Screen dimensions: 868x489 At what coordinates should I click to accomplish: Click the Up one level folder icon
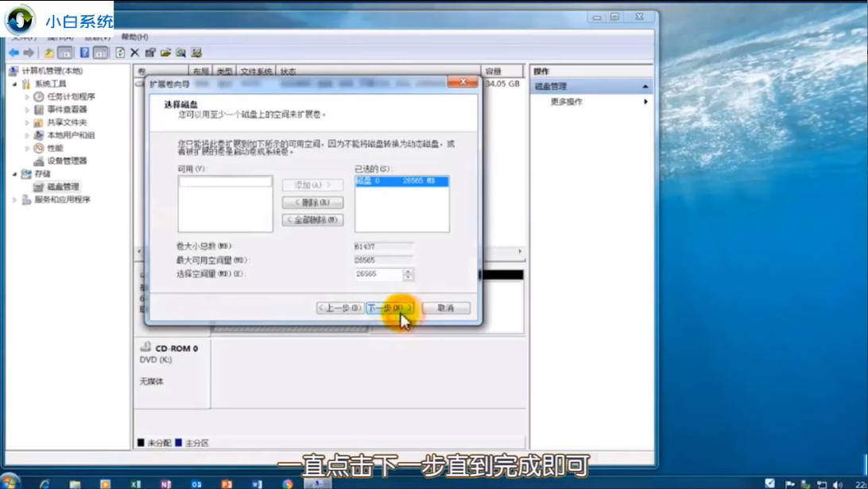pyautogui.click(x=48, y=52)
